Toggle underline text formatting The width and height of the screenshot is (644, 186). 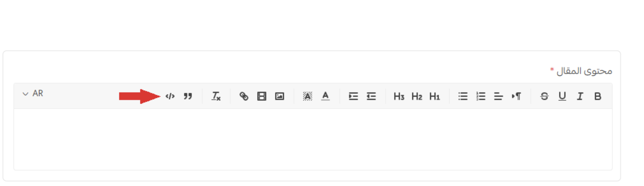(562, 96)
